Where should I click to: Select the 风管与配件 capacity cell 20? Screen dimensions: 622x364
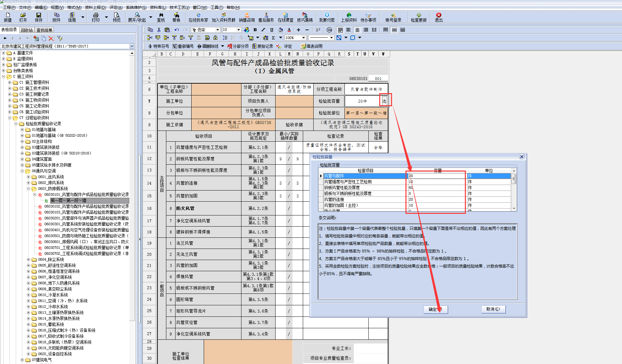pyautogui.click(x=436, y=176)
